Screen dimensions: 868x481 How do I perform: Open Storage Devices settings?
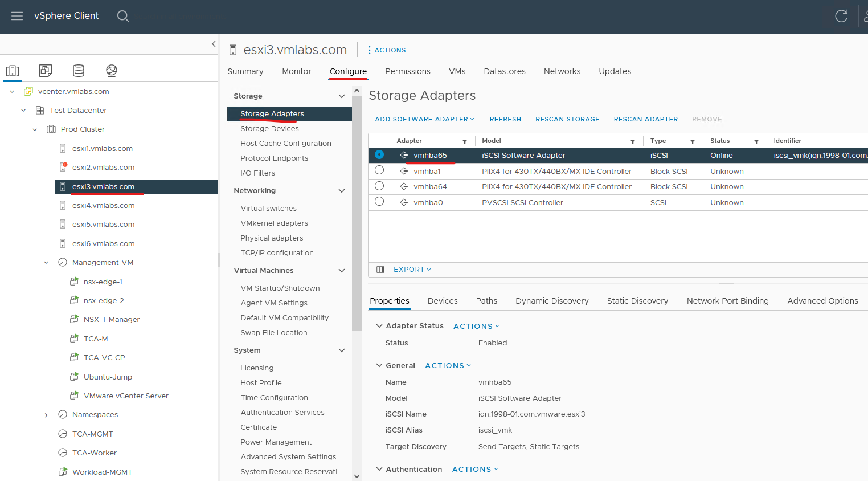pyautogui.click(x=269, y=128)
